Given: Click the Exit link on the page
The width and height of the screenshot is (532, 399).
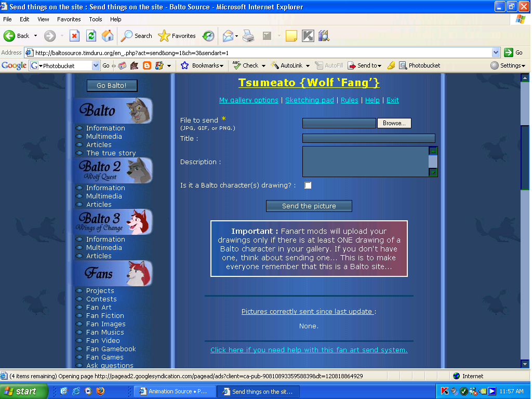Looking at the screenshot, I should tap(393, 100).
